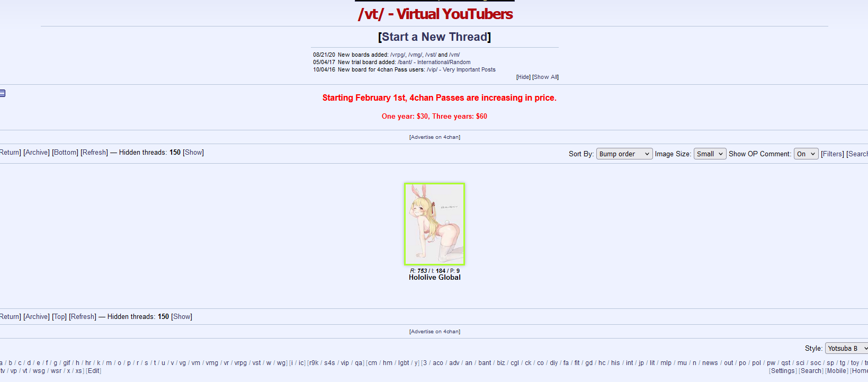Go to the cgl board in footer navigation
Screen dimensions: 868x382
click(x=515, y=363)
